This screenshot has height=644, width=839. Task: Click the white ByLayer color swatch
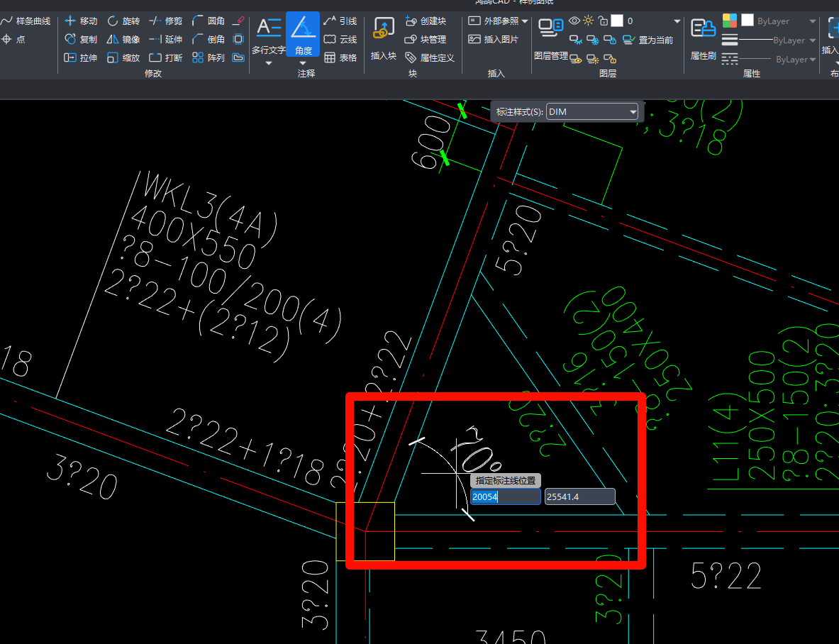(x=748, y=21)
